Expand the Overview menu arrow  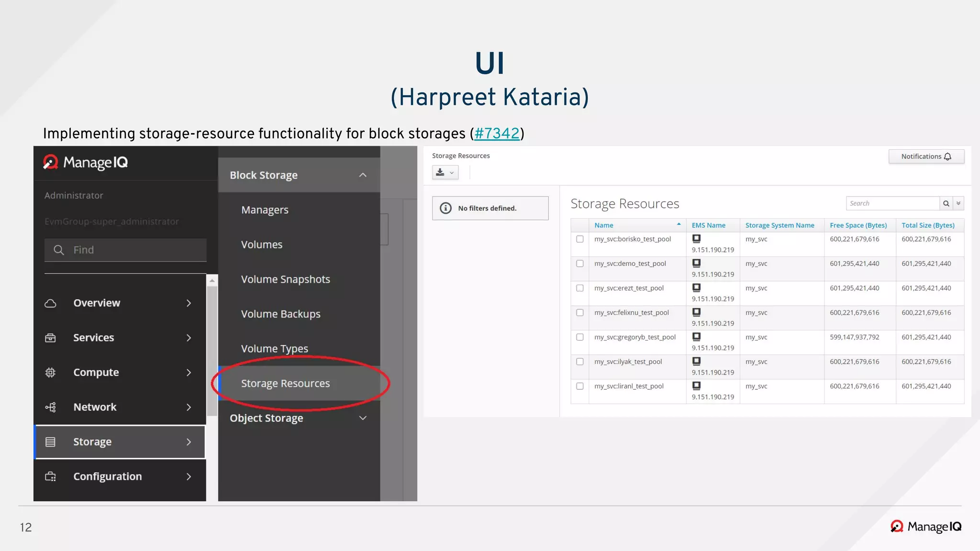tap(189, 303)
